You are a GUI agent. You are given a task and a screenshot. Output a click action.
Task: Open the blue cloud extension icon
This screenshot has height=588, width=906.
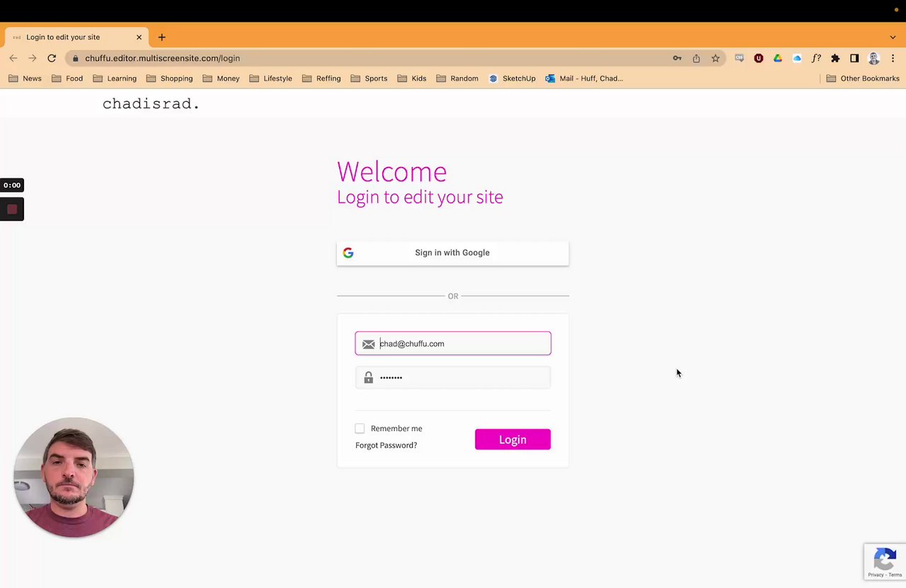pos(797,58)
